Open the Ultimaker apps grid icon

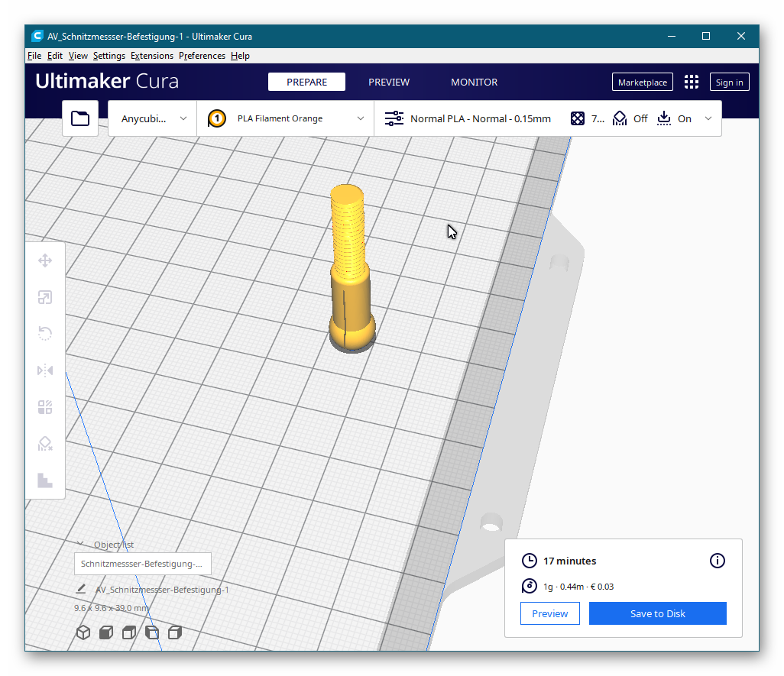691,82
